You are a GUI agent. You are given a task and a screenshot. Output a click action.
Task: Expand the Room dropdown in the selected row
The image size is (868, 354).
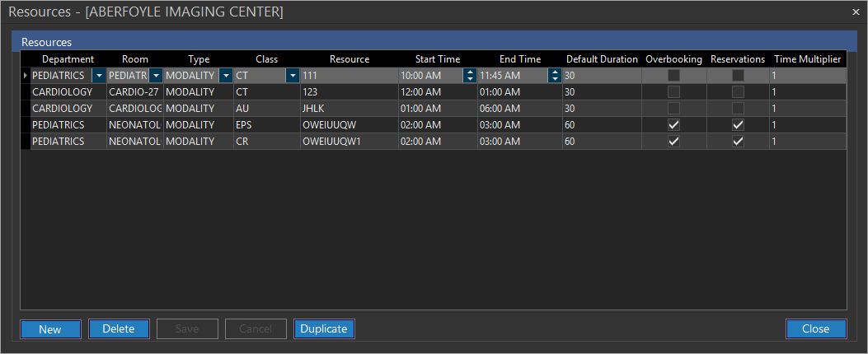click(156, 76)
